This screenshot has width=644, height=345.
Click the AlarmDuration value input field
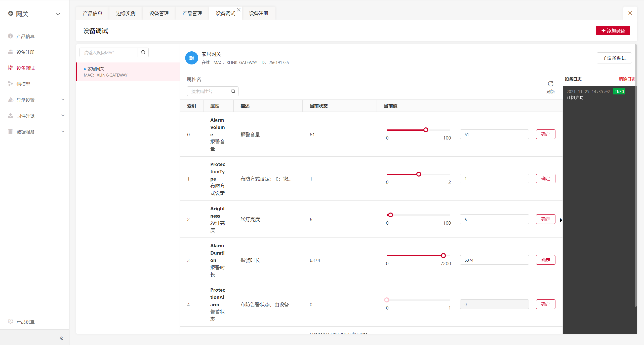[x=494, y=260]
